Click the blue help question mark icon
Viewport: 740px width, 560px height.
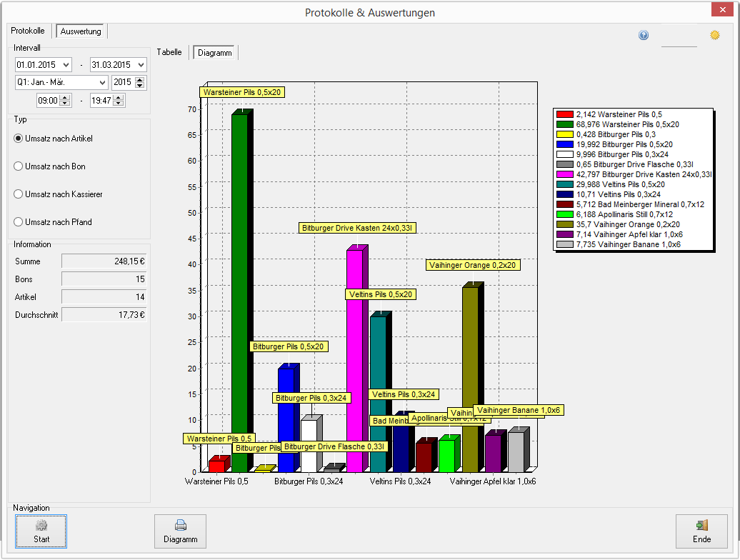click(x=644, y=36)
